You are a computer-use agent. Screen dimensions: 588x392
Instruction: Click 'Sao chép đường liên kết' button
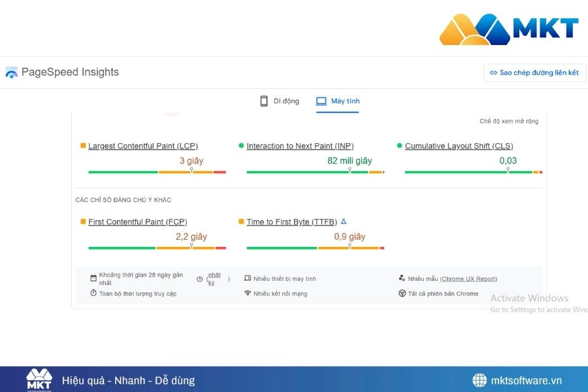coord(534,73)
